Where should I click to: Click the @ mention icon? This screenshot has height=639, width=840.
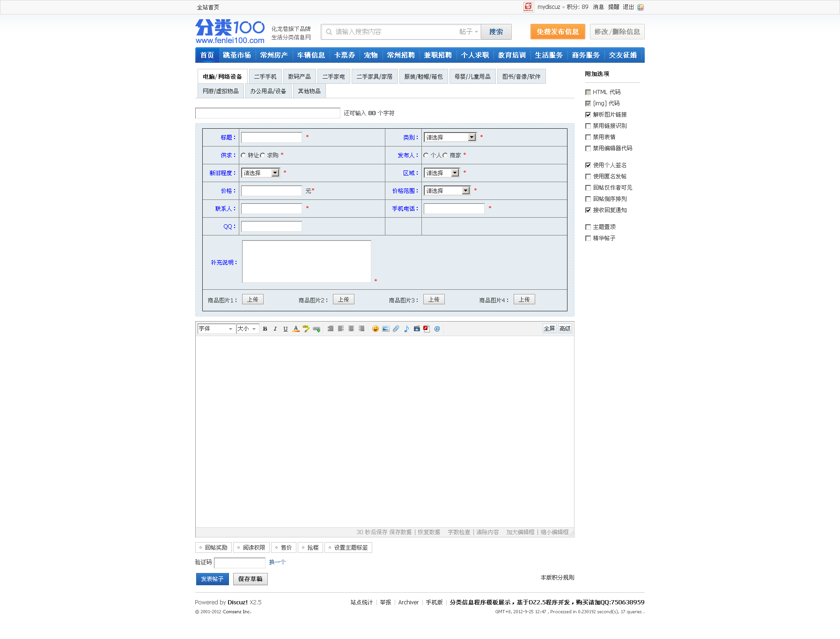click(437, 329)
